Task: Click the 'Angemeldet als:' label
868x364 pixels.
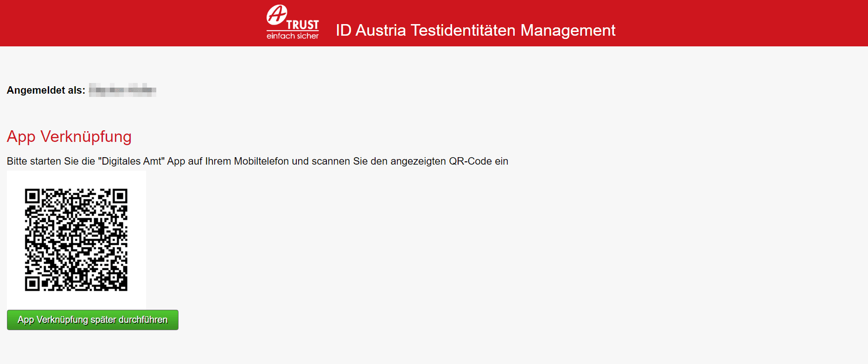Action: pyautogui.click(x=46, y=90)
